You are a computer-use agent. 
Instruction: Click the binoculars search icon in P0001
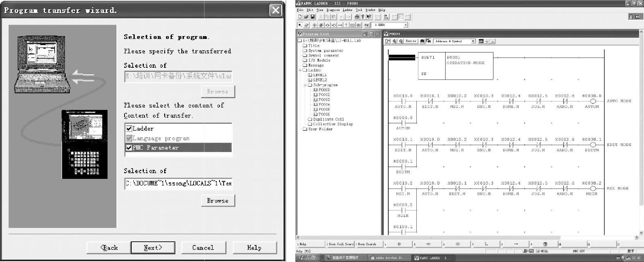pyautogui.click(x=422, y=41)
